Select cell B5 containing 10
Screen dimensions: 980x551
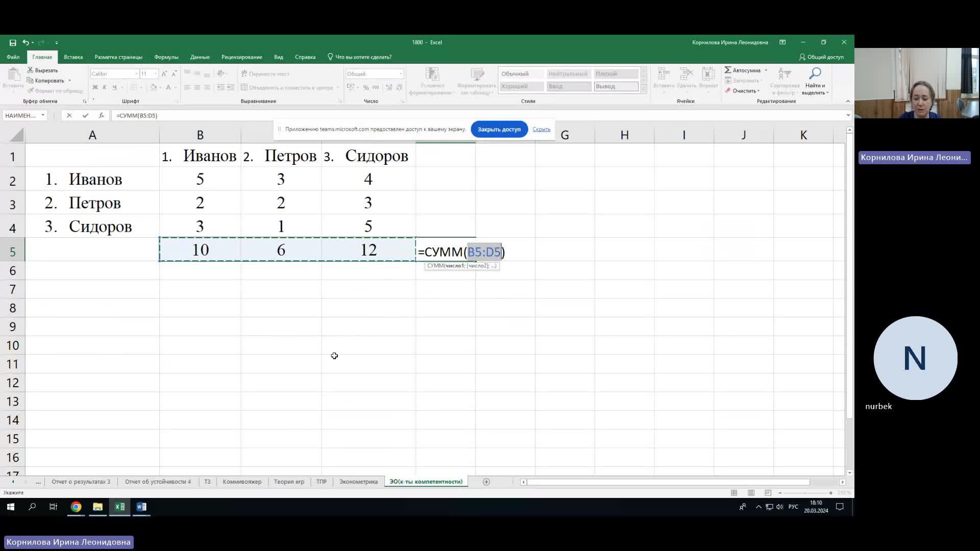(x=200, y=249)
